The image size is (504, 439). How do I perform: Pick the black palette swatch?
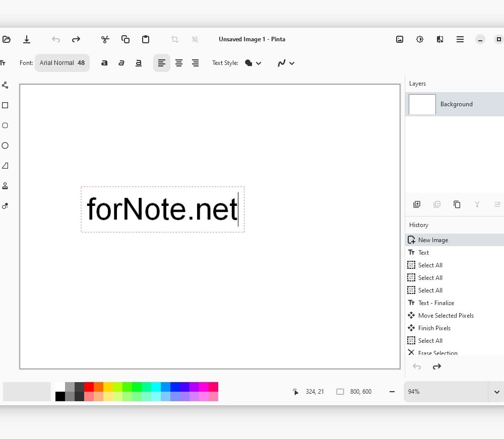[x=60, y=396]
